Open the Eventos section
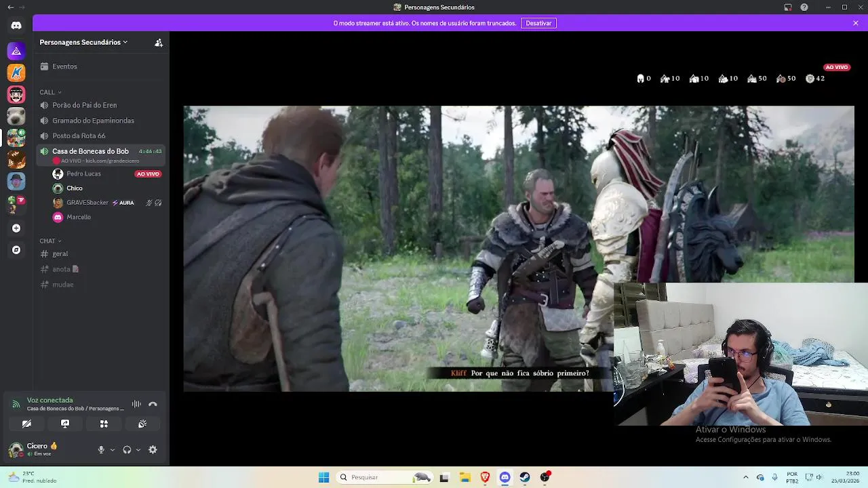Screen dimensions: 868x488 coord(102,66)
